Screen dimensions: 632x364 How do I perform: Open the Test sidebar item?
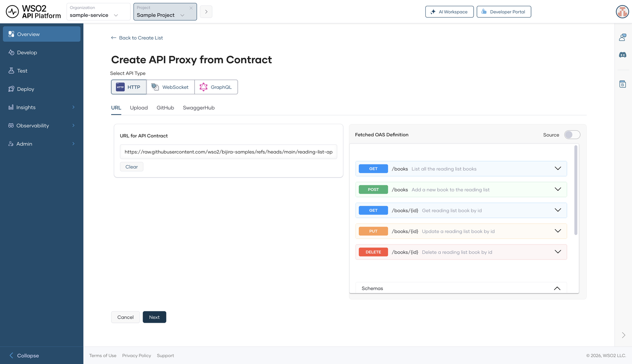coord(42,71)
